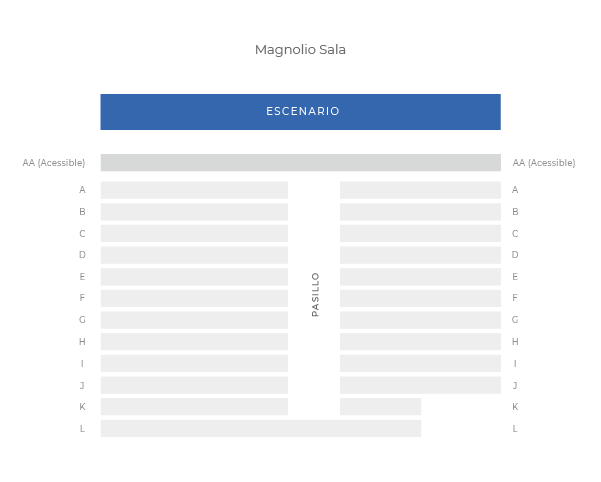This screenshot has width=601, height=482.
Task: Click the Magnolio Sala title
Action: coord(300,50)
